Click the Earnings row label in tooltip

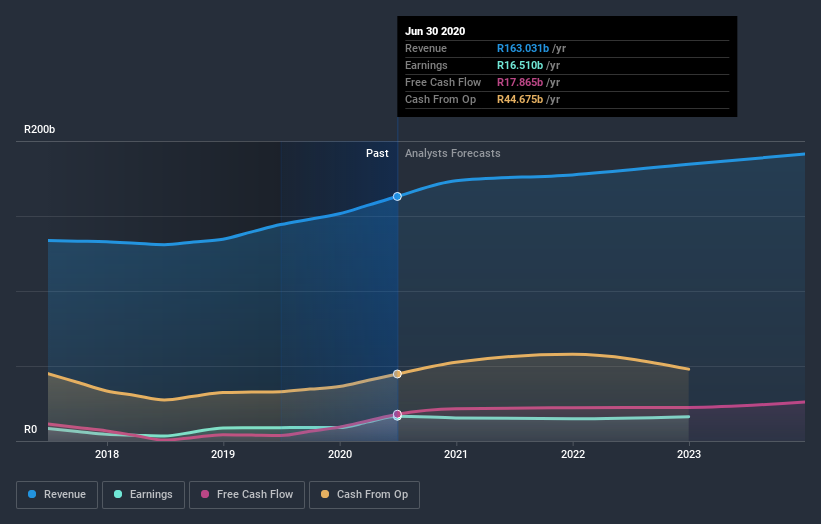click(x=426, y=65)
